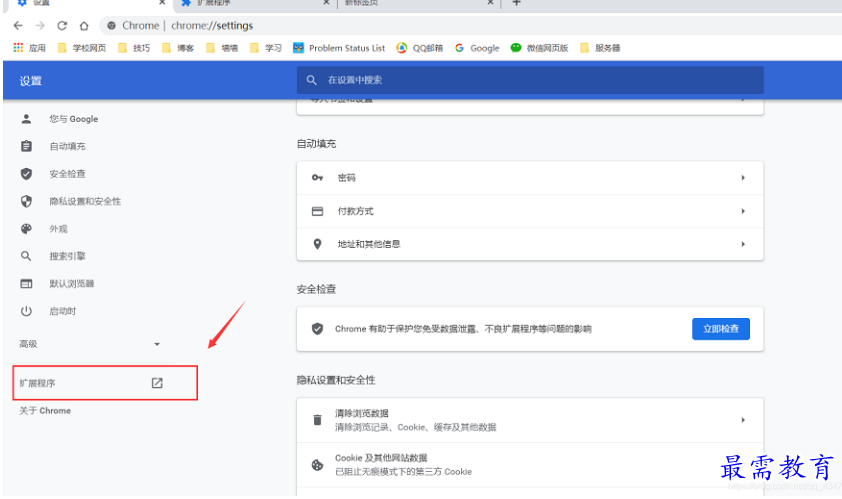Open the 技巧 bookmark folder
The height and width of the screenshot is (499, 842).
coord(134,48)
